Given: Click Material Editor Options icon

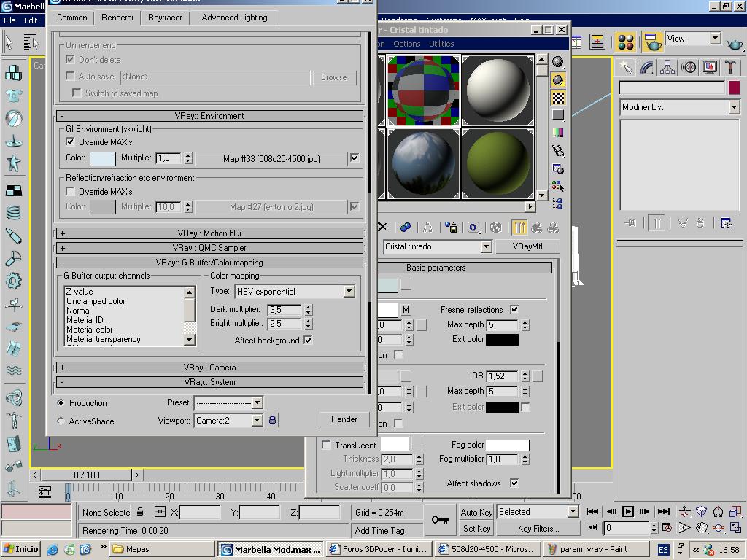Looking at the screenshot, I should [x=558, y=169].
